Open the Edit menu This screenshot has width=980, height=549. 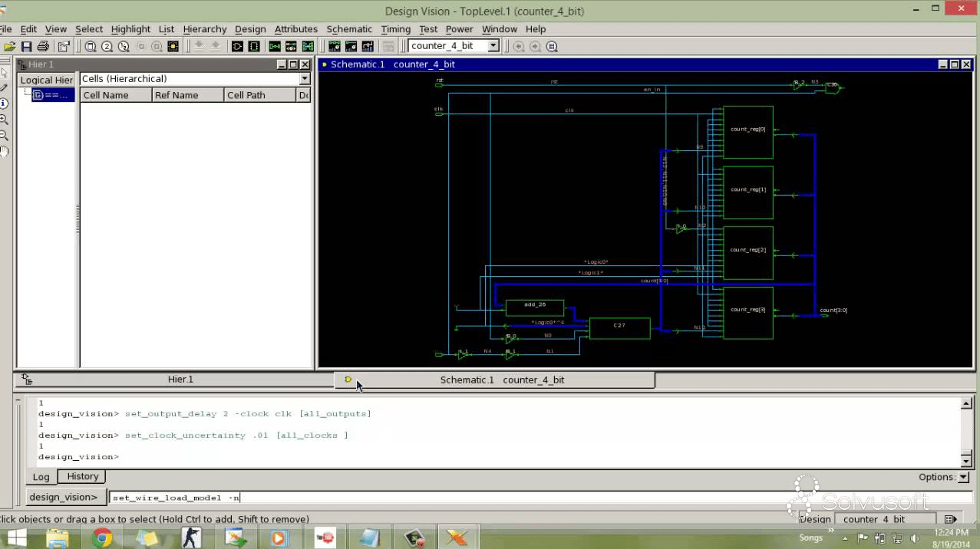point(28,29)
